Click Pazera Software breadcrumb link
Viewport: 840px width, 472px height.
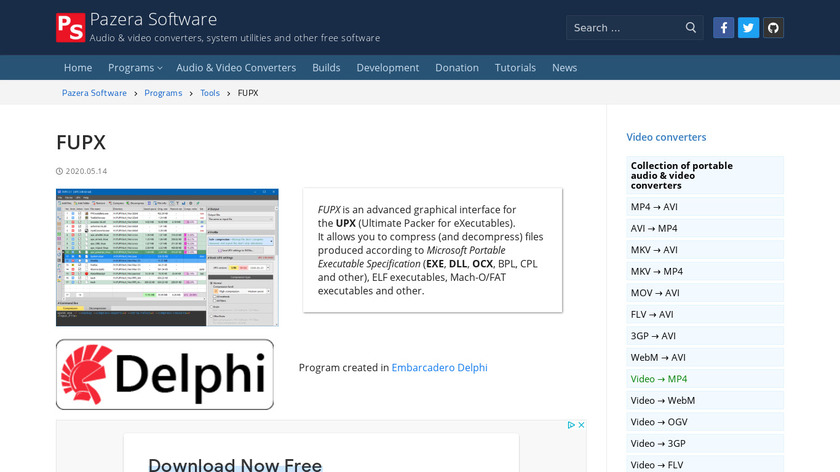[x=94, y=93]
